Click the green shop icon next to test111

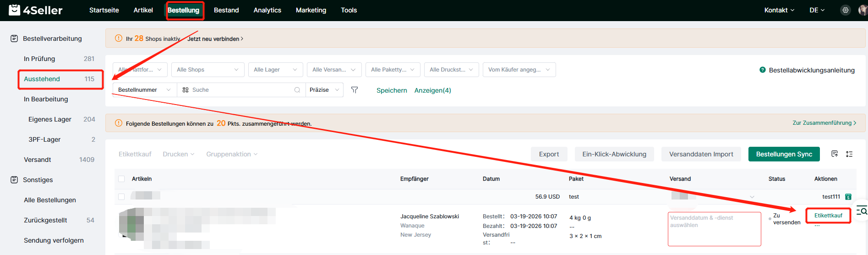[848, 197]
